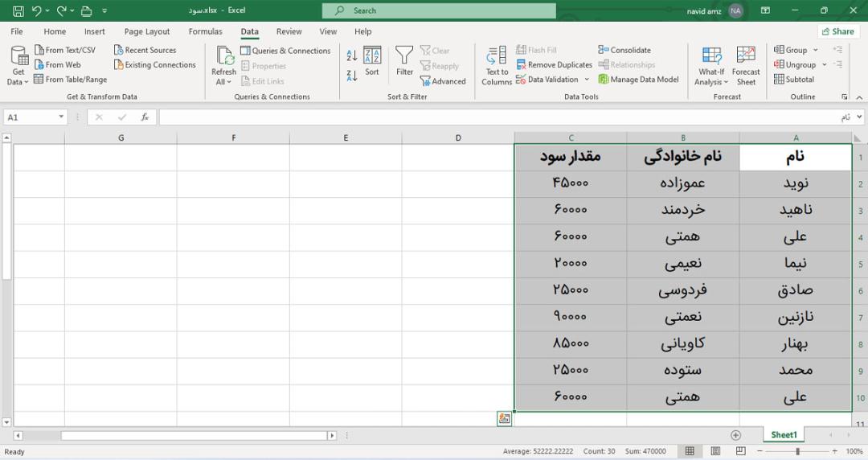Click Consolidate
Screen dimensions: 868x460
624,50
